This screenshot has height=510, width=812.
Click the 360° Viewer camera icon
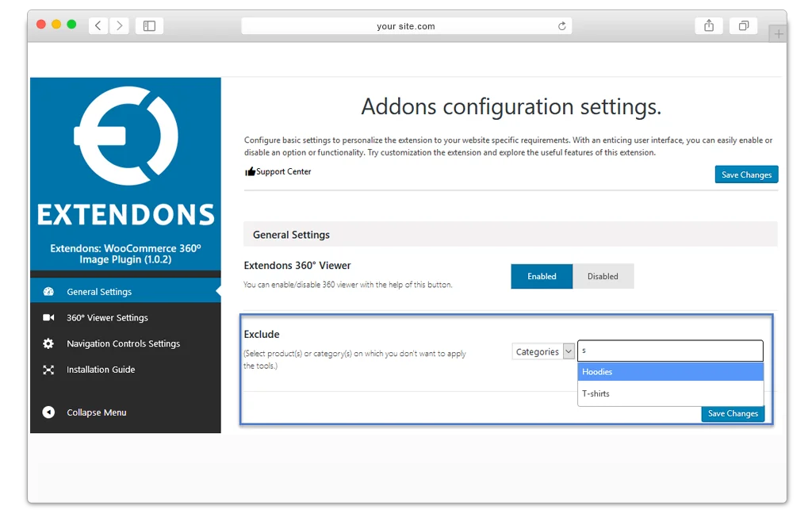48,317
